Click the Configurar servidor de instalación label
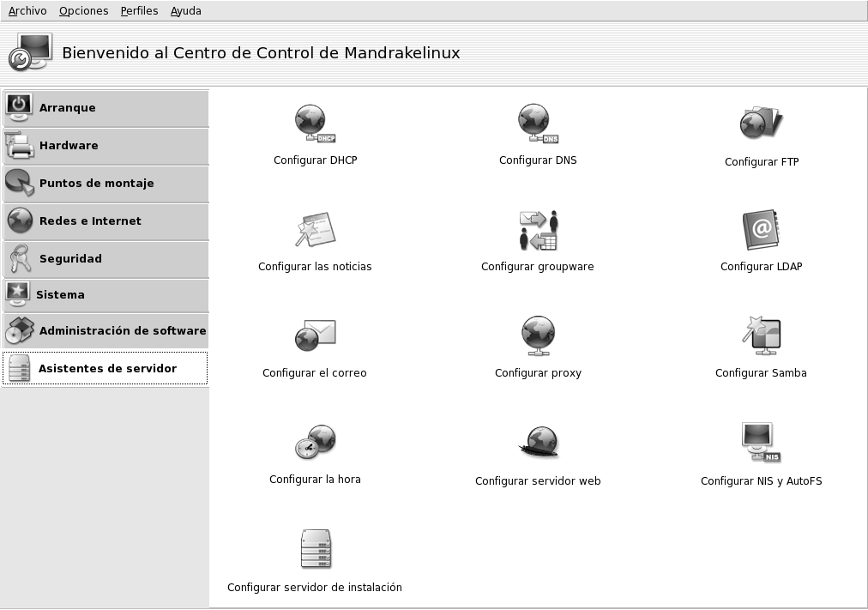The height and width of the screenshot is (610, 868). click(315, 587)
